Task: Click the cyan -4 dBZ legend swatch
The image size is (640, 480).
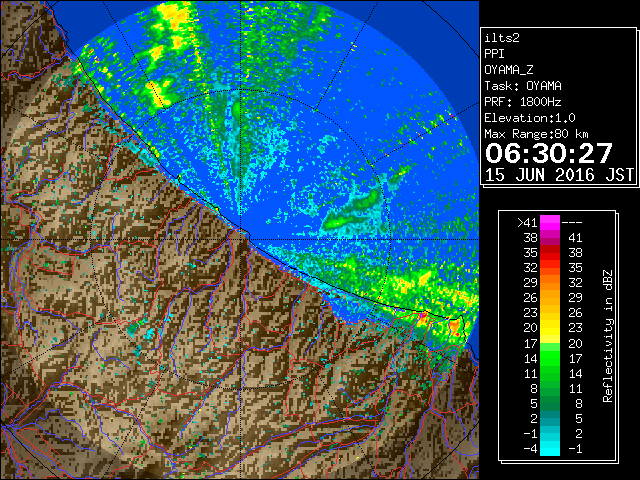Action: coord(550,449)
